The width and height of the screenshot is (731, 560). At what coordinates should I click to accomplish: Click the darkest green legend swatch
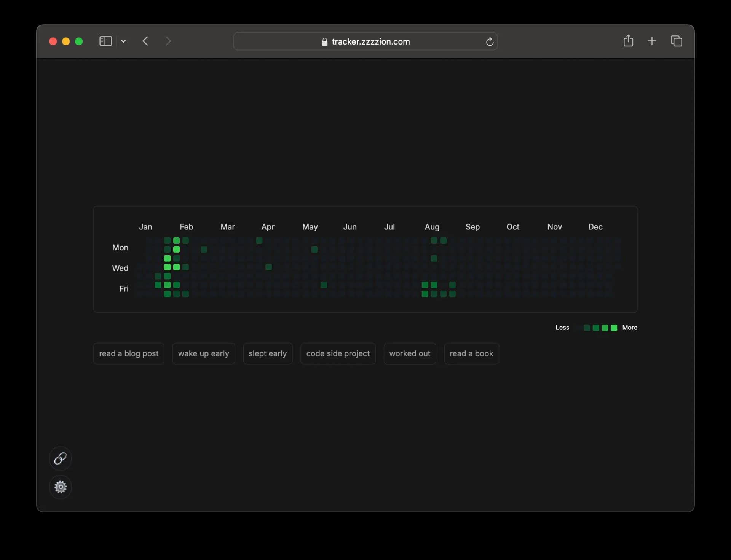(587, 328)
